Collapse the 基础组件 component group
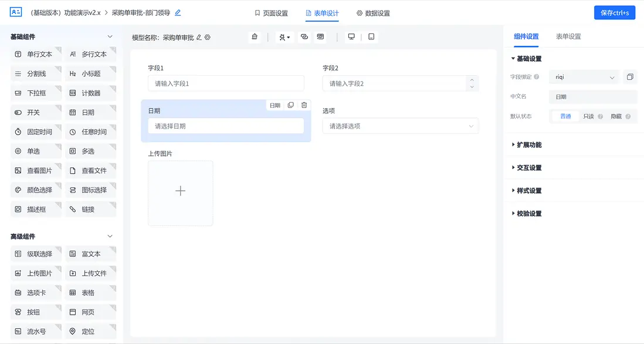Image resolution: width=644 pixels, height=344 pixels. (109, 36)
